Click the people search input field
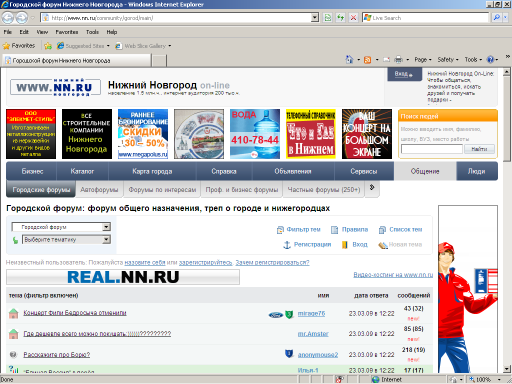Viewport: 512px width, 384px height. pos(432,149)
